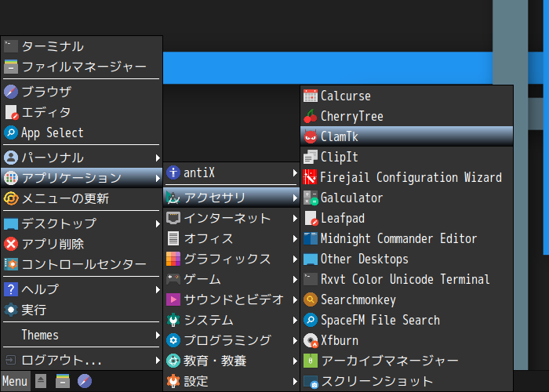Image resolution: width=549 pixels, height=392 pixels.
Task: Choose the CherryTree text entry
Action: [352, 116]
